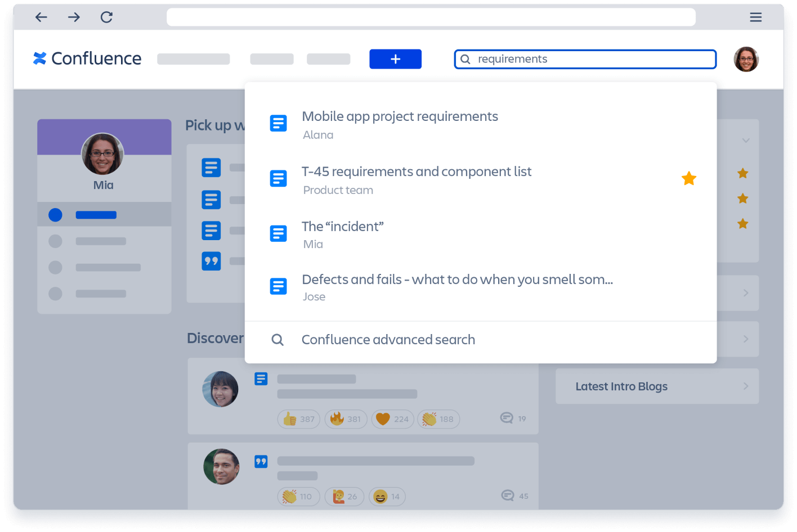Collapse the top right panel with the chevron
The height and width of the screenshot is (532, 797).
point(745,140)
